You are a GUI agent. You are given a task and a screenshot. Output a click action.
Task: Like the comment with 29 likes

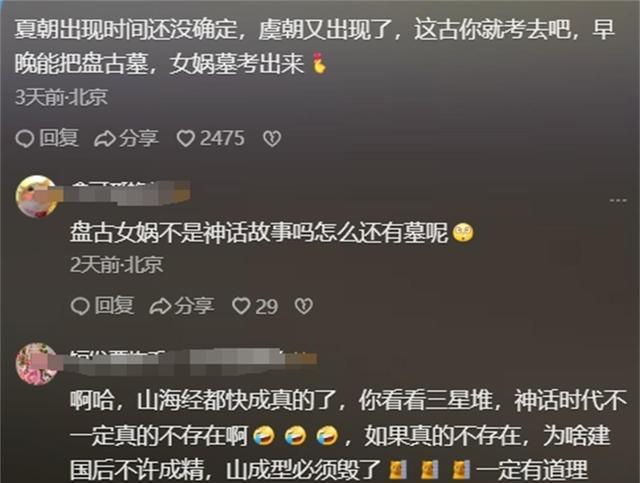[255, 306]
